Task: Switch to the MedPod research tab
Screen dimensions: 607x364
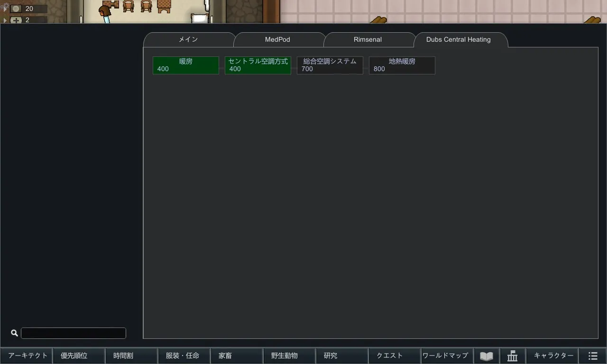Action: [x=277, y=40]
